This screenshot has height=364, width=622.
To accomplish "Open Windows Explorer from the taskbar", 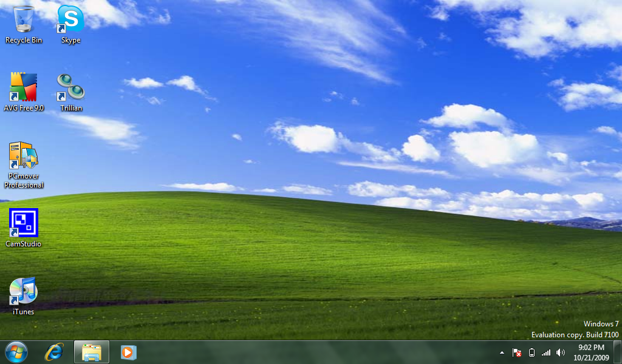I will 91,352.
